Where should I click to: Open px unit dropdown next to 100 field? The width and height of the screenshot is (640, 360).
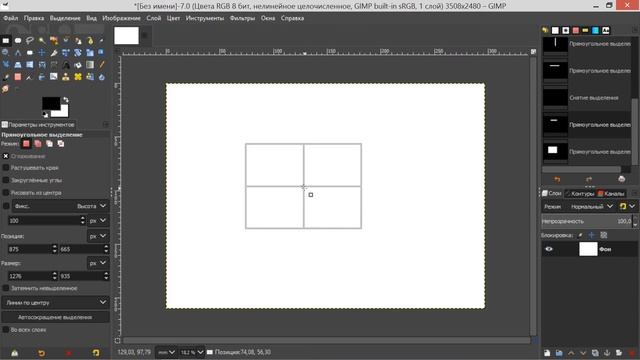(x=98, y=220)
